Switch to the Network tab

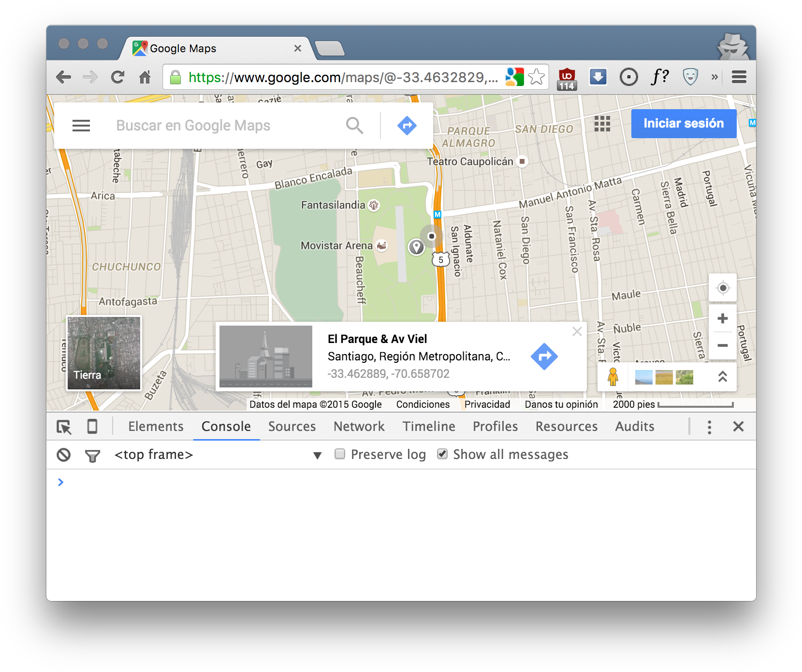click(359, 427)
